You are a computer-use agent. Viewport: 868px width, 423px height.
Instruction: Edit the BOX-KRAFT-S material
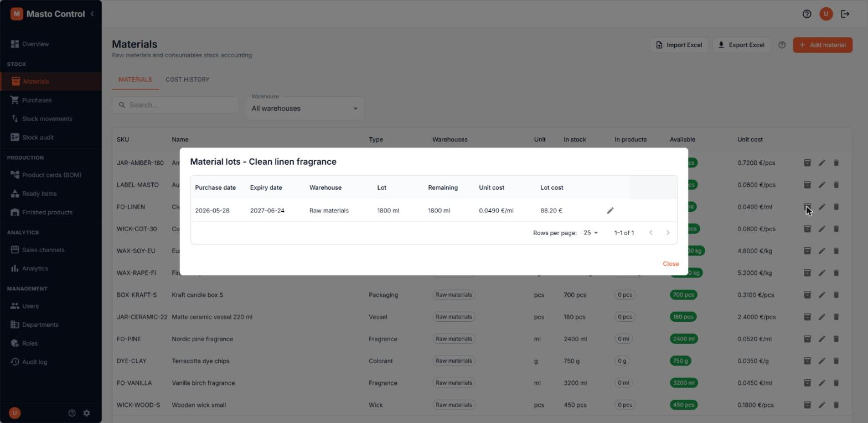click(x=821, y=295)
